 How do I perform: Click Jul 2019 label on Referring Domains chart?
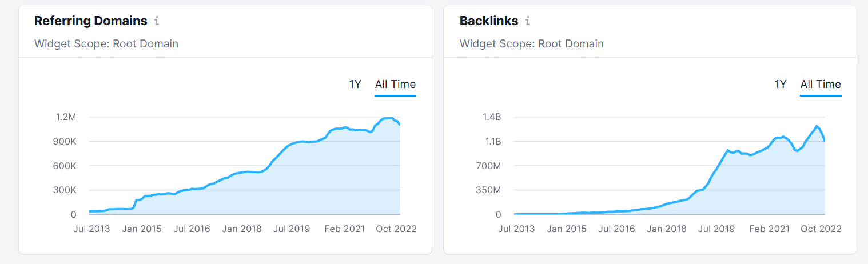pyautogui.click(x=292, y=229)
